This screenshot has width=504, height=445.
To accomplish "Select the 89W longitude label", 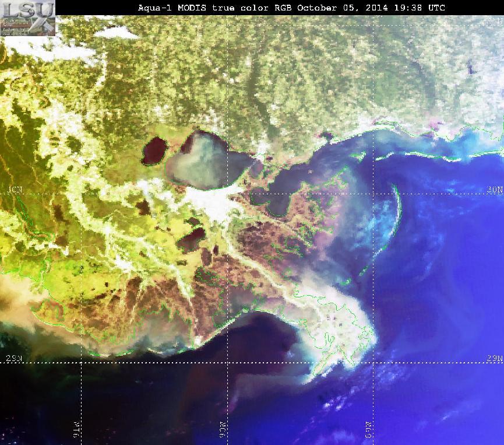I will point(368,429).
